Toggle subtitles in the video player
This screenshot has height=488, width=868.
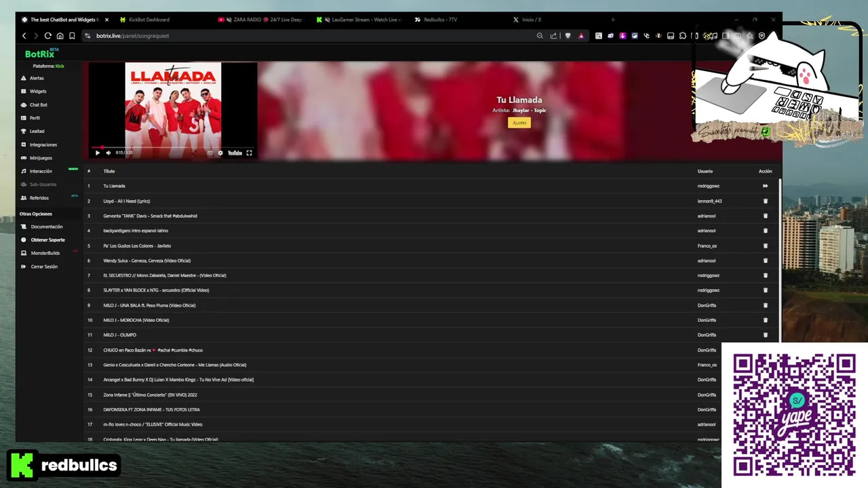(210, 153)
